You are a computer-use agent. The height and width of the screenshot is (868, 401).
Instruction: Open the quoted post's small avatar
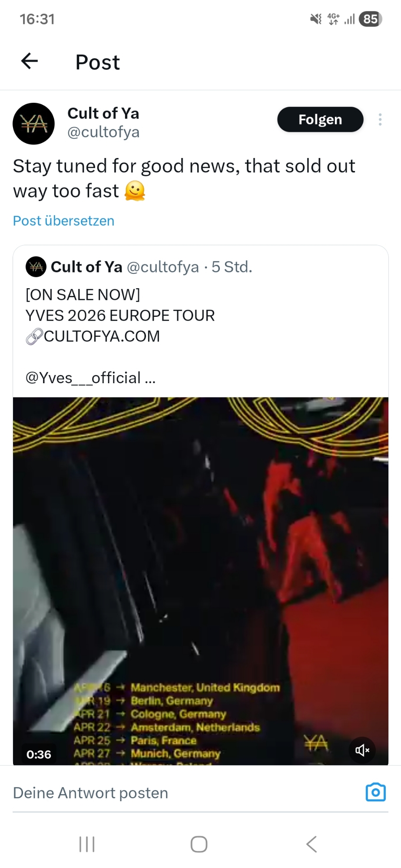pyautogui.click(x=36, y=266)
